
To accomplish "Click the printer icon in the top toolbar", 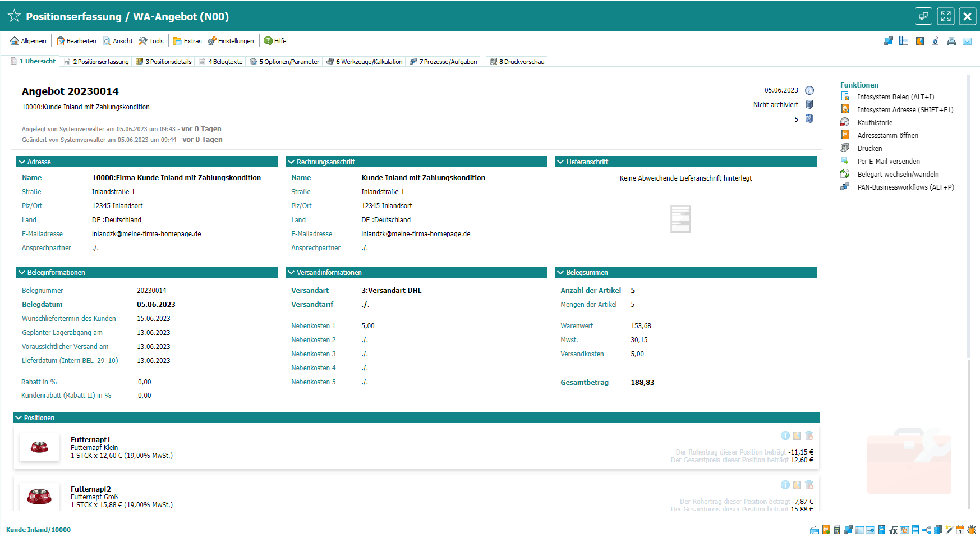I will click(951, 41).
